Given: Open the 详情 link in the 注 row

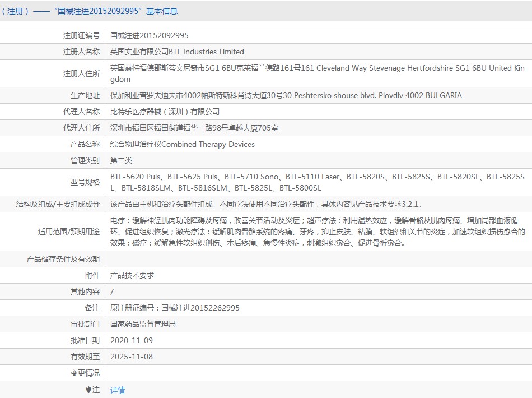Looking at the screenshot, I should pos(118,390).
